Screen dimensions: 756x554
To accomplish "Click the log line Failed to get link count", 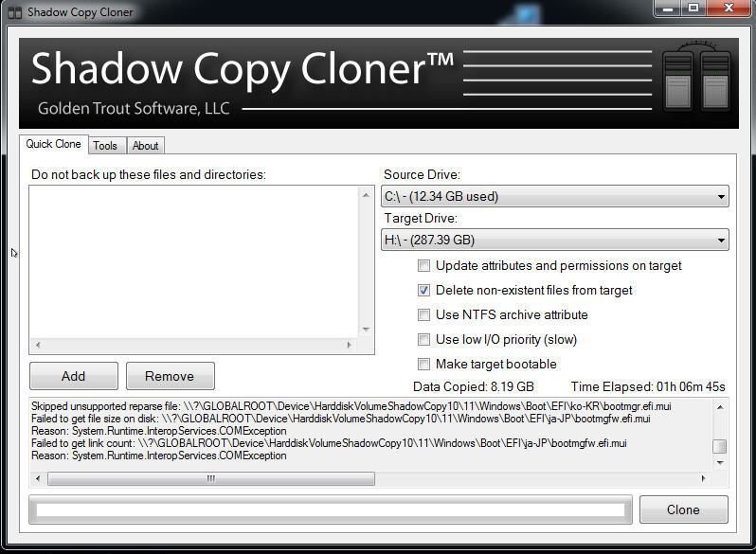I will [x=329, y=443].
